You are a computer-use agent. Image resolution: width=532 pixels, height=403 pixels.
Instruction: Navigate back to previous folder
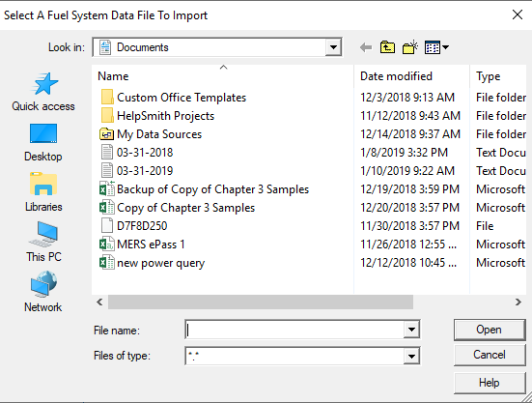tap(366, 47)
